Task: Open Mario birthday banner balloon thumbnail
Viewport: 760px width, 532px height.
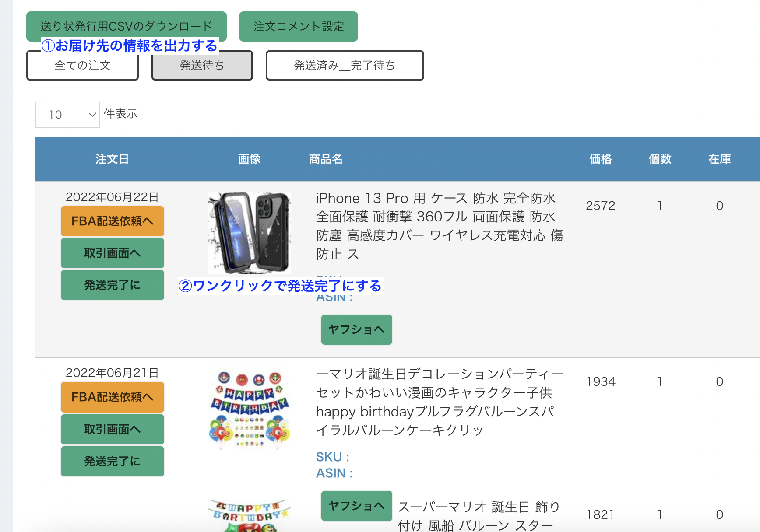Action: click(x=249, y=409)
